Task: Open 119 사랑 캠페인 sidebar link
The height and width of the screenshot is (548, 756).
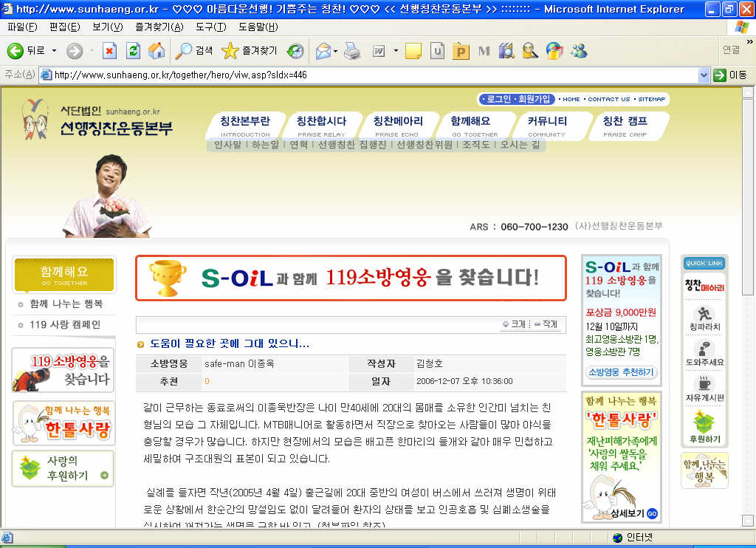Action: (x=65, y=325)
